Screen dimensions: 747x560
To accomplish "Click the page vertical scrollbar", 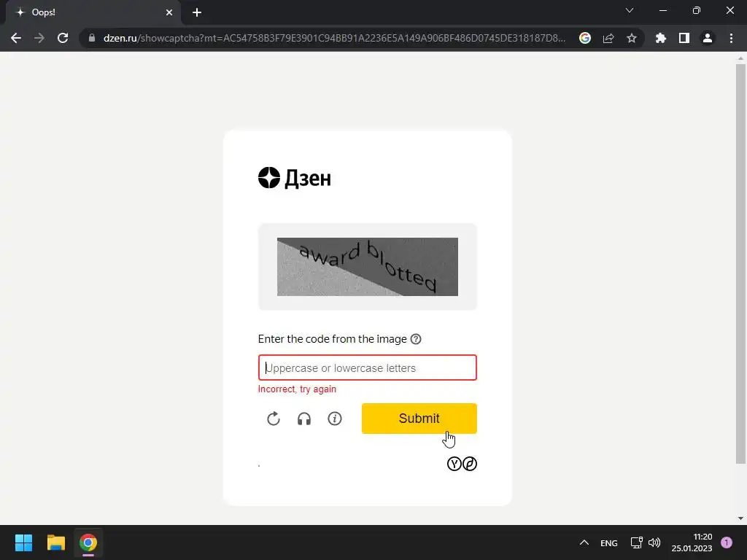I will click(740, 263).
